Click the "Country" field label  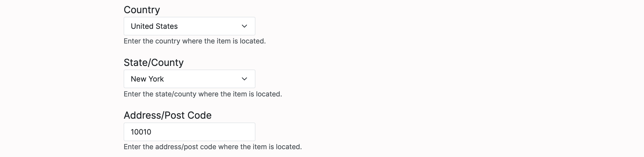coord(142,10)
